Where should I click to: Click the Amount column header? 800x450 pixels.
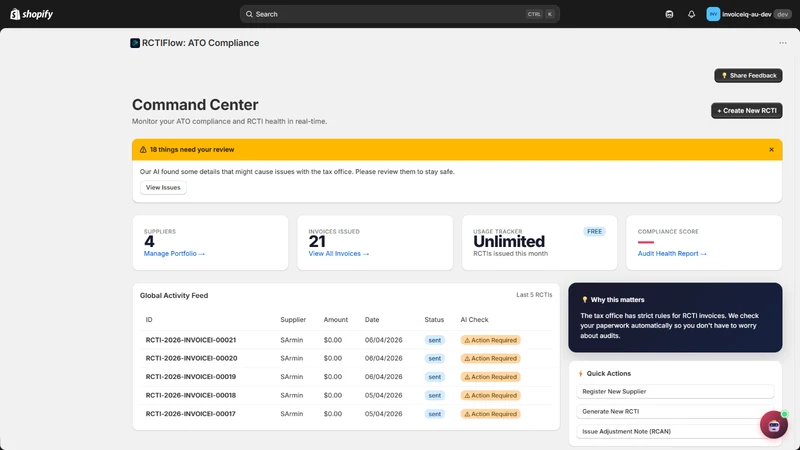(336, 320)
